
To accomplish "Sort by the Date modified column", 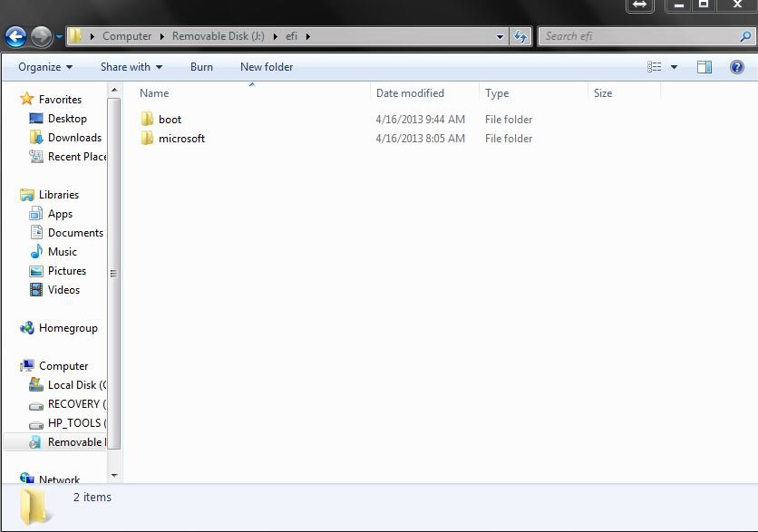I will [x=411, y=93].
